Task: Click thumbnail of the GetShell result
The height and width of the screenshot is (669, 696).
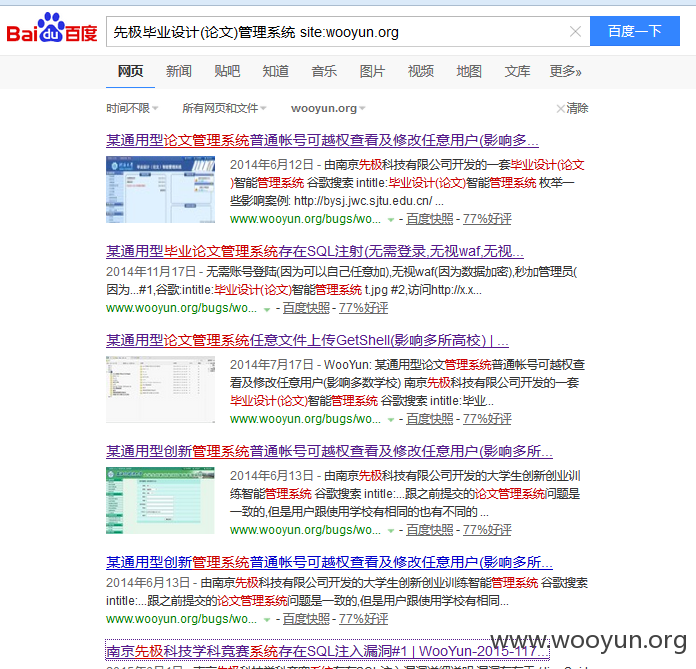Action: (160, 389)
